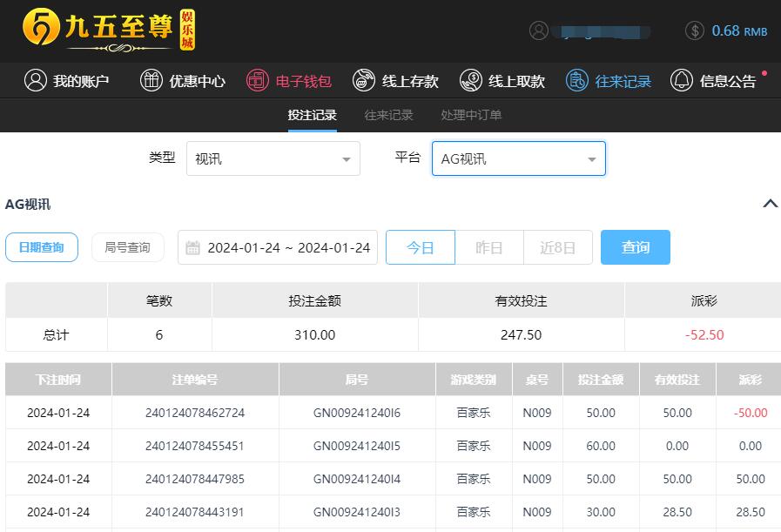Click the 九五至尊 logo
The height and width of the screenshot is (532, 781).
coord(109,30)
